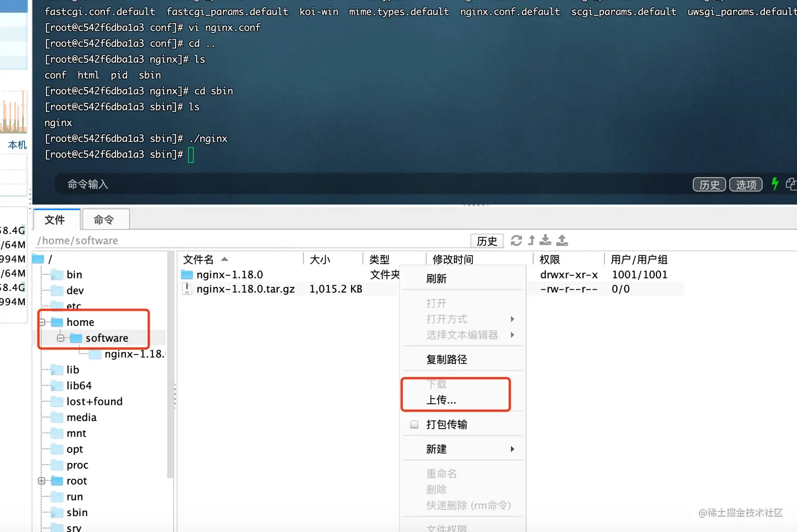The image size is (797, 532).
Task: Select the etc folder in the tree
Action: point(74,305)
